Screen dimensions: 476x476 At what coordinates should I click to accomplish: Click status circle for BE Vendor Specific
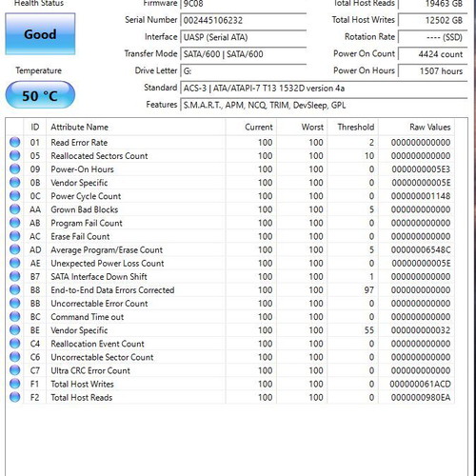pos(14,330)
